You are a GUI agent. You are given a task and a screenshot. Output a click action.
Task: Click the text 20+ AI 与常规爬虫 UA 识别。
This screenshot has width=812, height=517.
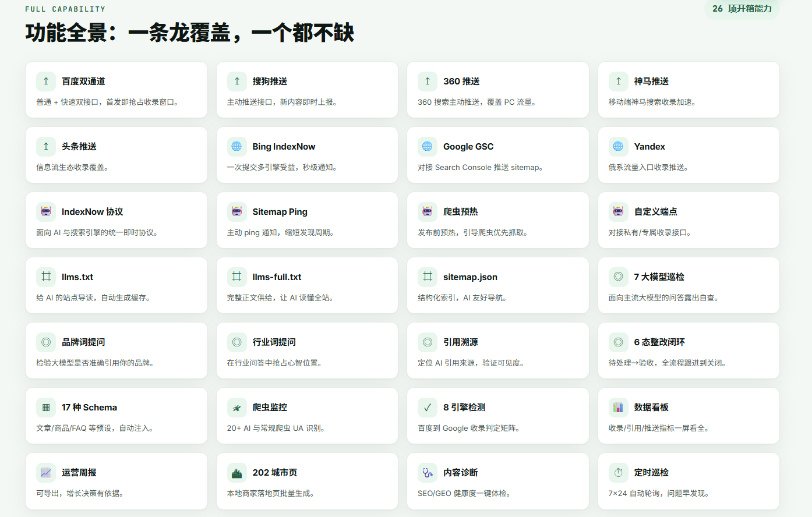[x=277, y=428]
